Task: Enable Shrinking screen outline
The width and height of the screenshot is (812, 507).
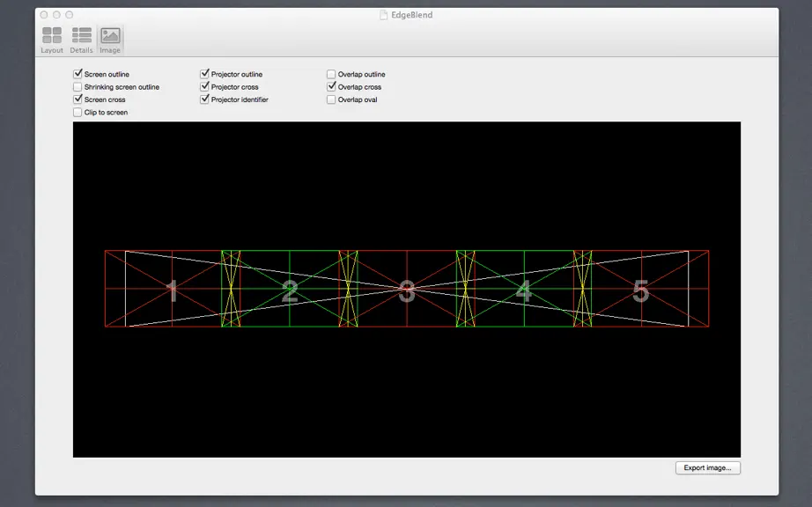Action: tap(78, 87)
